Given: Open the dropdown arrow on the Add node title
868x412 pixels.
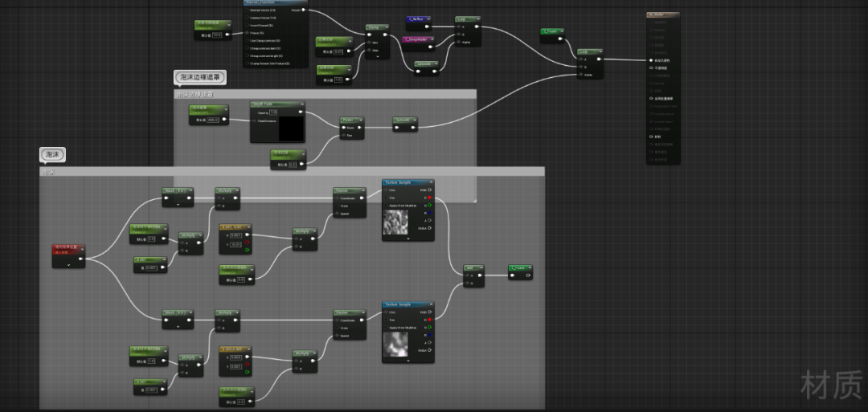Looking at the screenshot, I should 481,267.
